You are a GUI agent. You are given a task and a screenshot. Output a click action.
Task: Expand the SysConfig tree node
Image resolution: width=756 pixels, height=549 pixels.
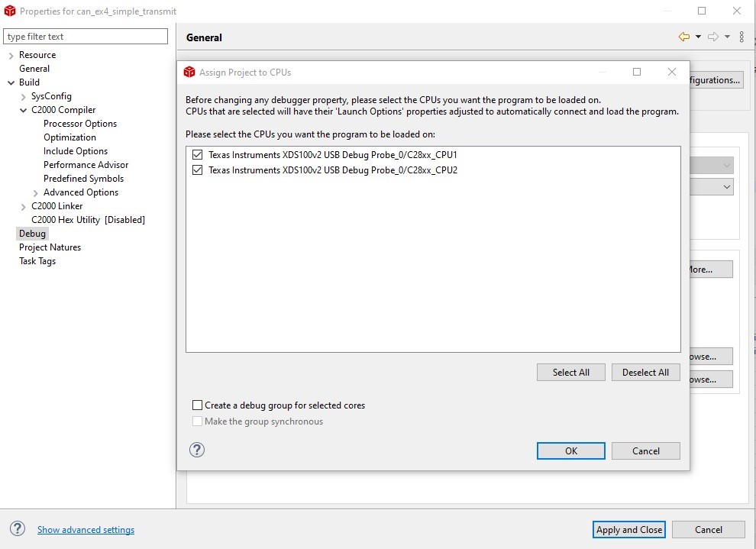pos(23,97)
